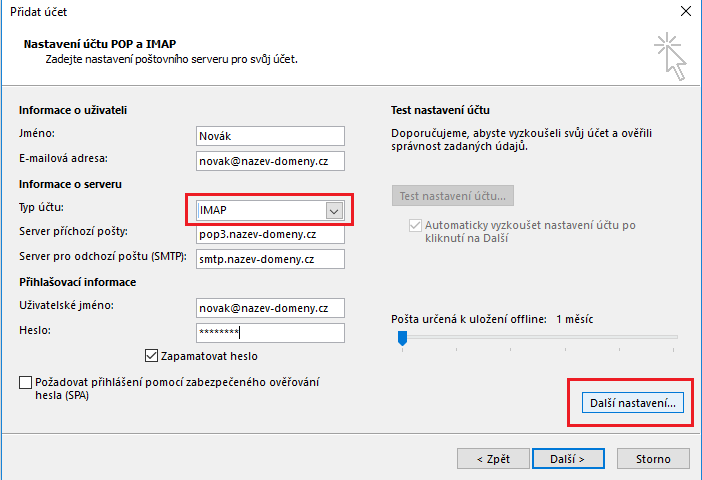Click the offline mail slider track
Image resolution: width=702 pixels, height=480 pixels.
point(540,338)
